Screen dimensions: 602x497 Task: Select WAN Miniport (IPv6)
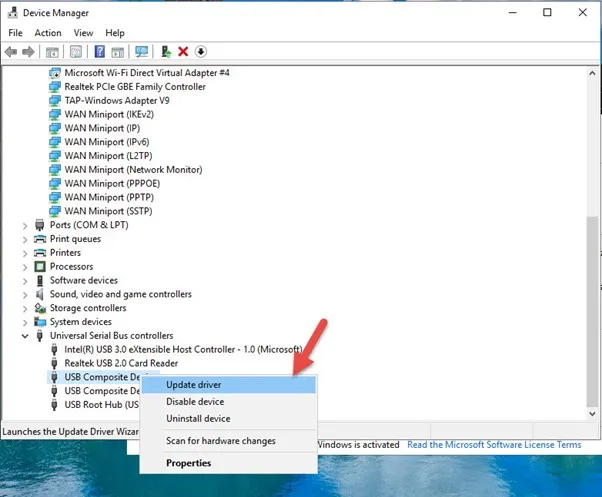[107, 142]
